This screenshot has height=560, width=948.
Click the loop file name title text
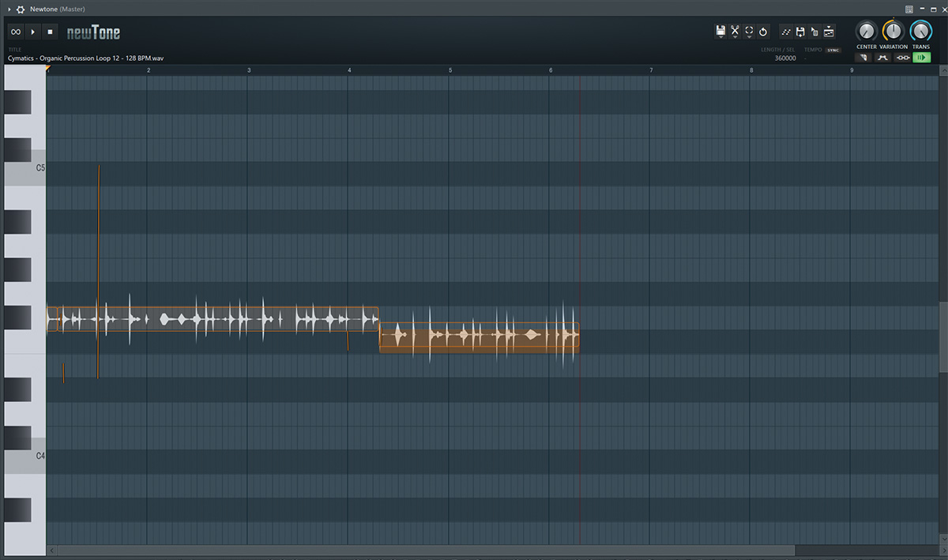(x=86, y=58)
